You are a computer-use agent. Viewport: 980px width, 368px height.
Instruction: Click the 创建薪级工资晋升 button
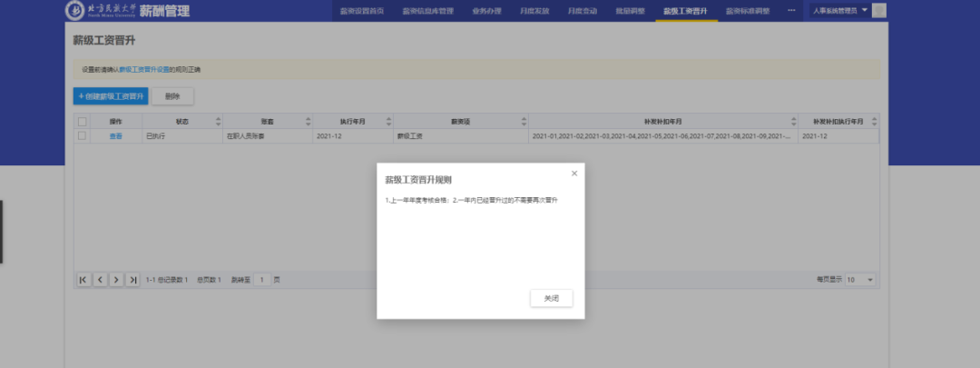point(111,96)
